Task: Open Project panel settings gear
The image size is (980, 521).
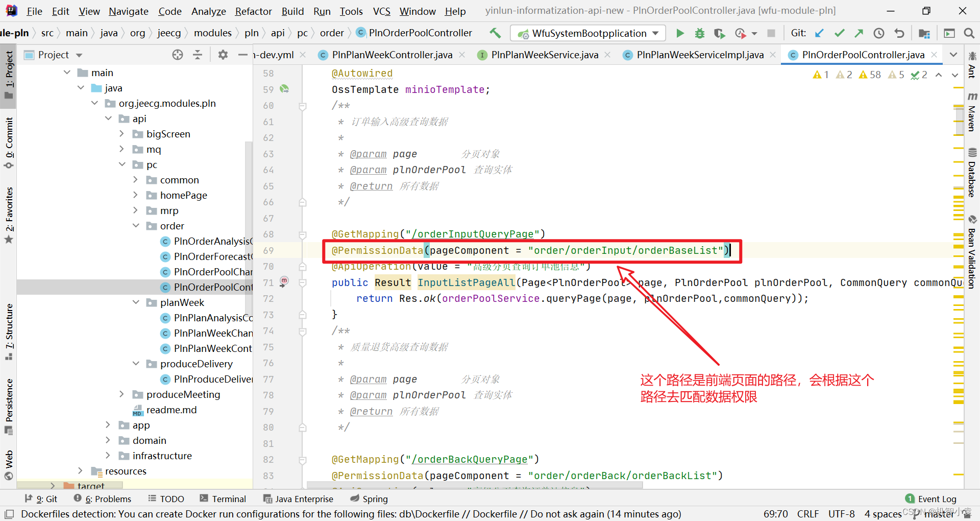Action: tap(223, 55)
